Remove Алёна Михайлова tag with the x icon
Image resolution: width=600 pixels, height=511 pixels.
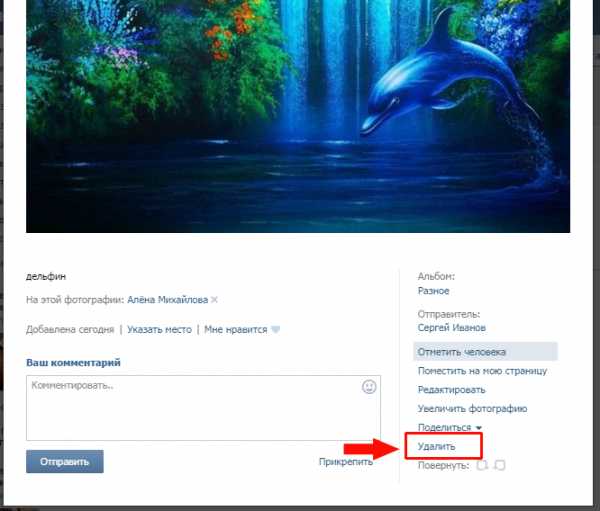(x=214, y=300)
